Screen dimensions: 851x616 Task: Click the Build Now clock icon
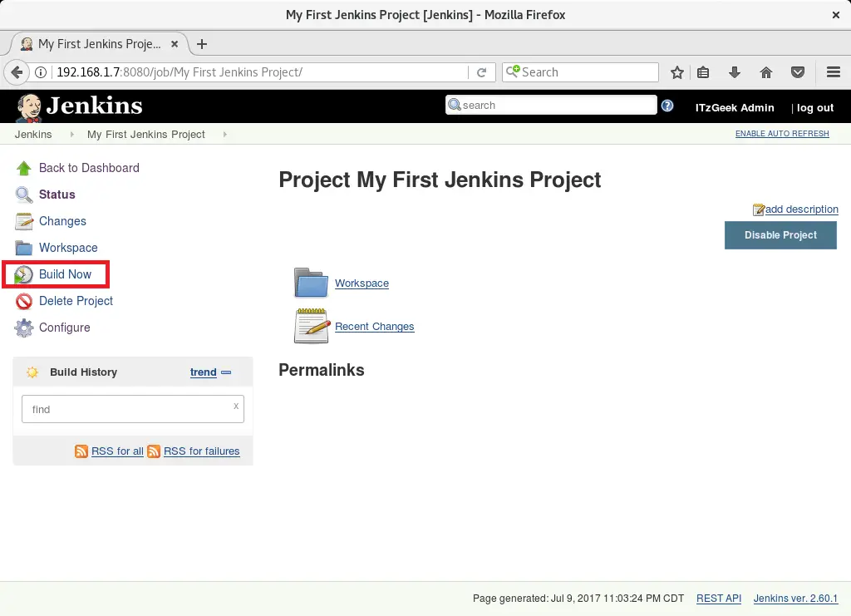pyautogui.click(x=23, y=274)
